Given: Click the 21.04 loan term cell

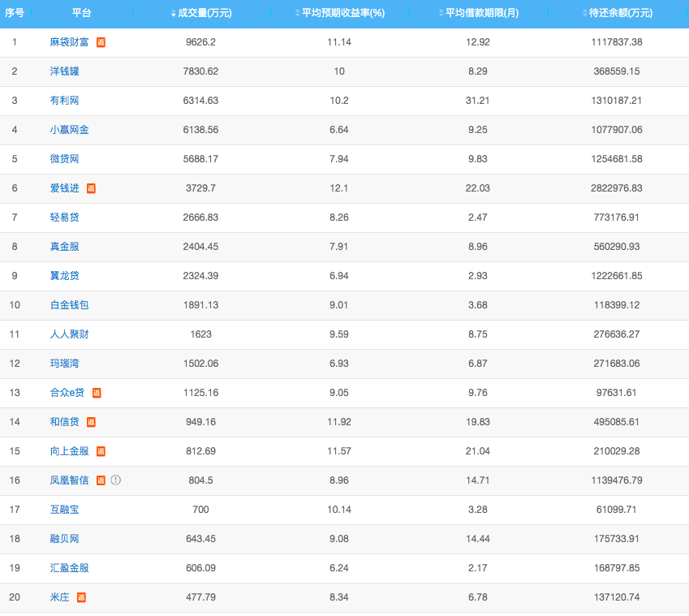Looking at the screenshot, I should 478,451.
